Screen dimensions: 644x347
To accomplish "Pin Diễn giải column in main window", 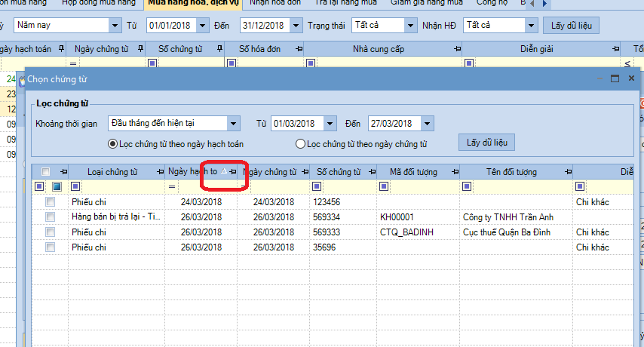I will click(x=615, y=49).
